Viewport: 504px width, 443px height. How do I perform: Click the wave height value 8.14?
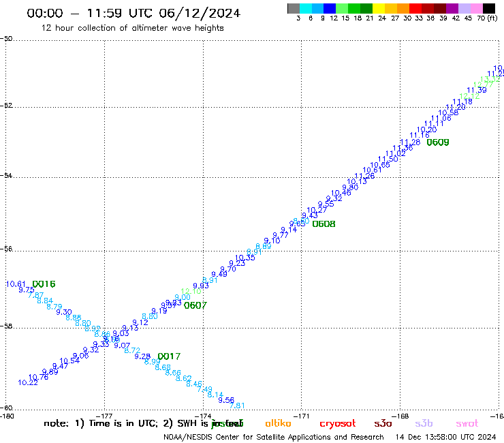215,395
